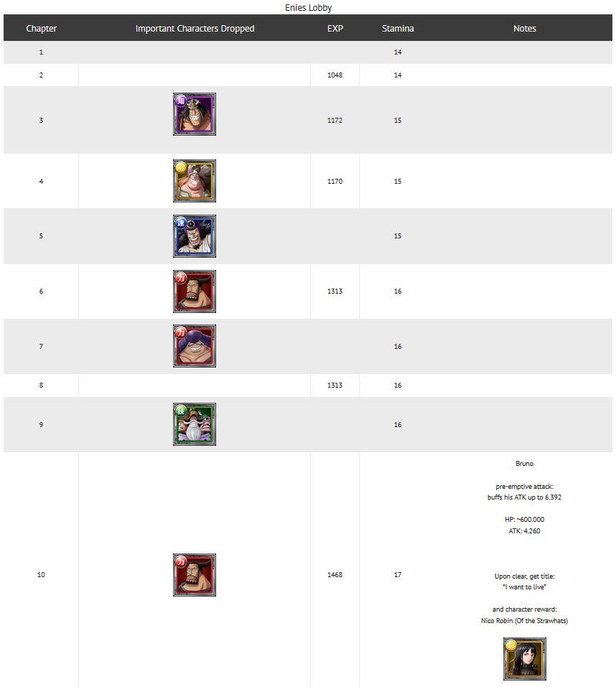
Task: Click the 1048 EXP cell in chapter 2
Action: 335,75
